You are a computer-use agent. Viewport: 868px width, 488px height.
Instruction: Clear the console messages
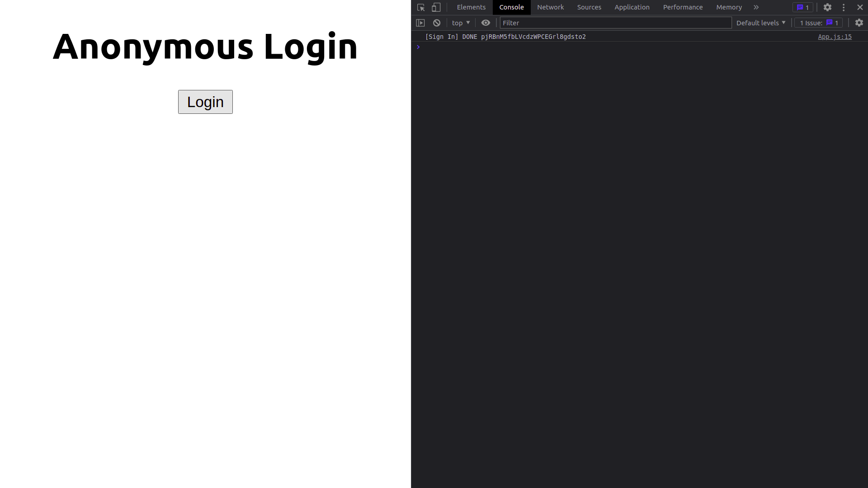pos(437,23)
